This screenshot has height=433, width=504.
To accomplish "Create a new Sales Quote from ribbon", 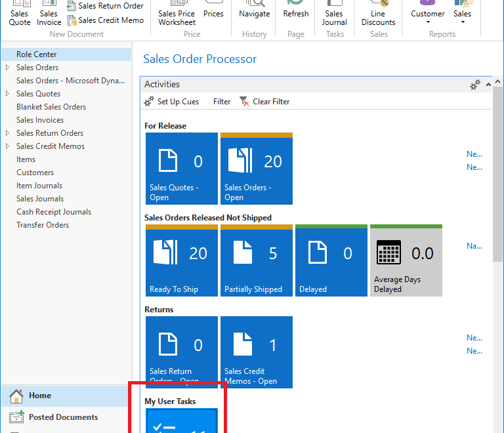I will point(19,14).
